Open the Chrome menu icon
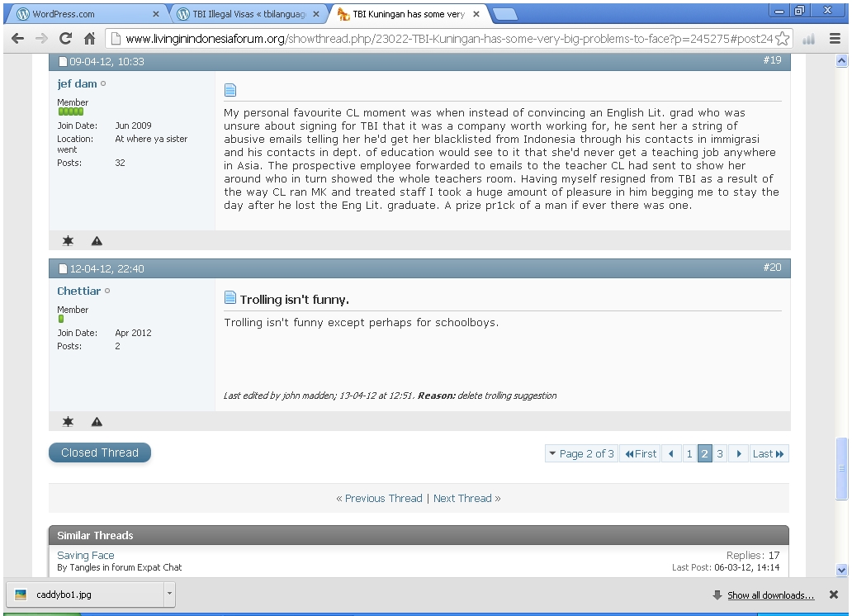Screen dimensions: 852x616 click(x=835, y=39)
